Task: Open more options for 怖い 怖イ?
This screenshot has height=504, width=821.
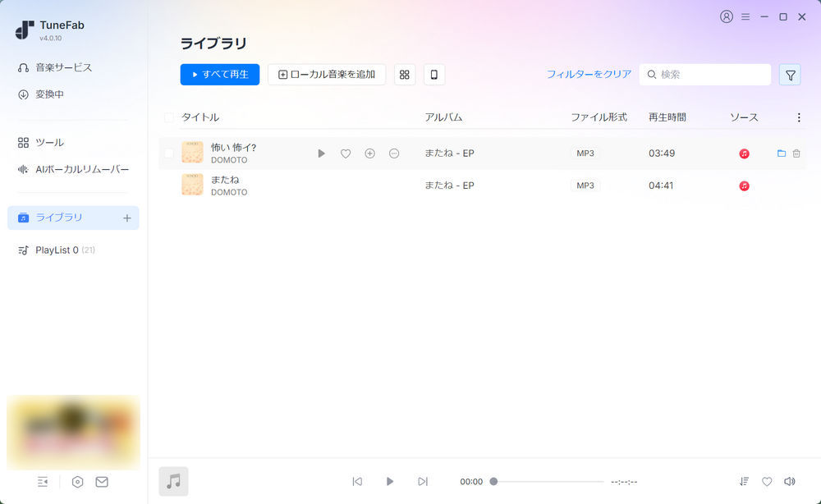Action: pyautogui.click(x=394, y=153)
